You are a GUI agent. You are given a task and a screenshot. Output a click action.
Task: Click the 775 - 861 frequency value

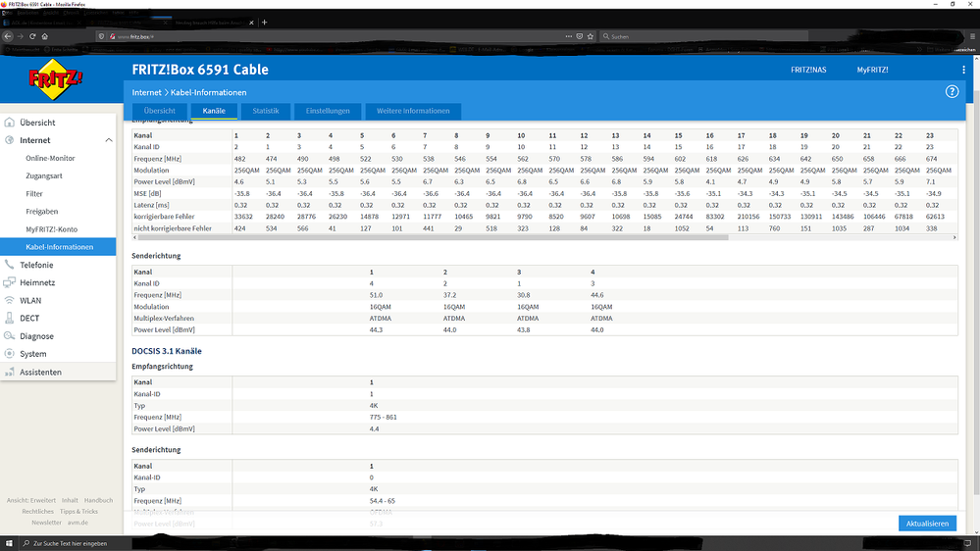click(383, 418)
